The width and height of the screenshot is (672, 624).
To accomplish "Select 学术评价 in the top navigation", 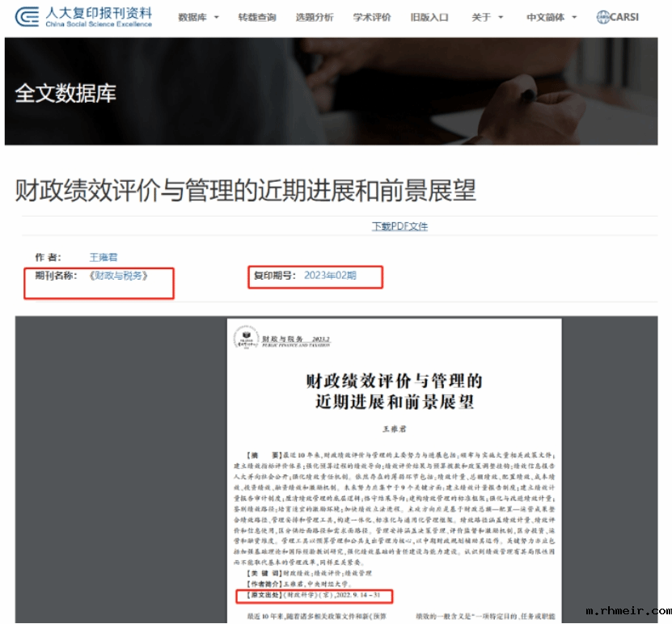I will pyautogui.click(x=372, y=17).
